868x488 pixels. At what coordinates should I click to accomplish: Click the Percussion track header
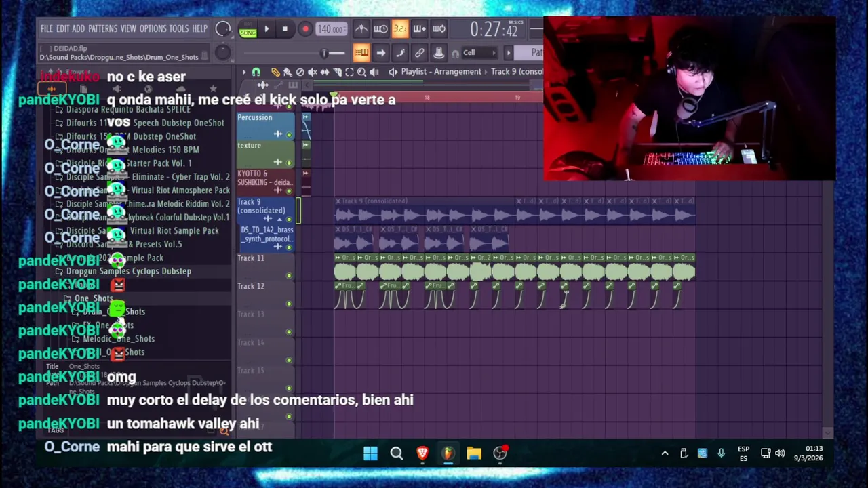pyautogui.click(x=265, y=126)
